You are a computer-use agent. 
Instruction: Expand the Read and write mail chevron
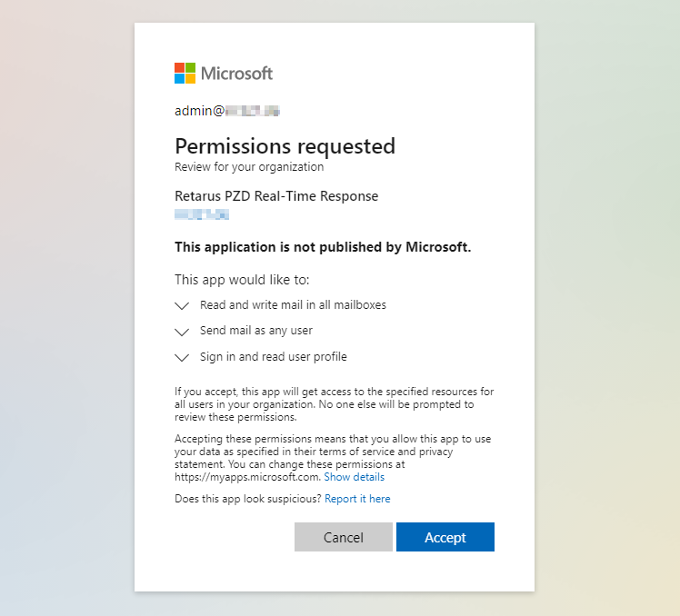pos(182,306)
